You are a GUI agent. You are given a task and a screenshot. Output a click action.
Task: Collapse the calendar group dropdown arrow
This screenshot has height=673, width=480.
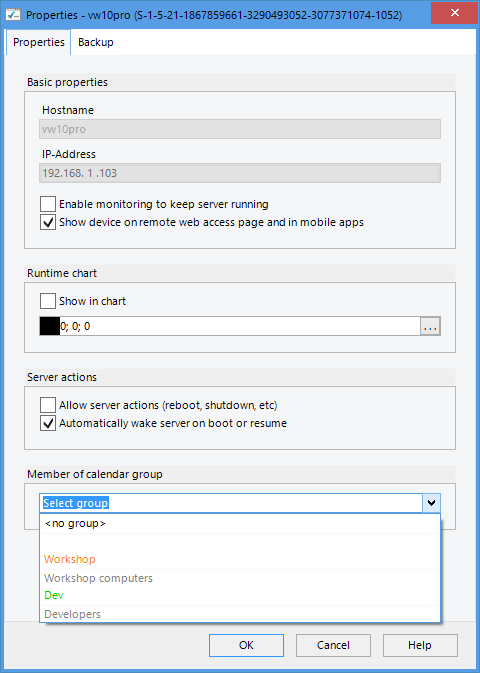[431, 503]
